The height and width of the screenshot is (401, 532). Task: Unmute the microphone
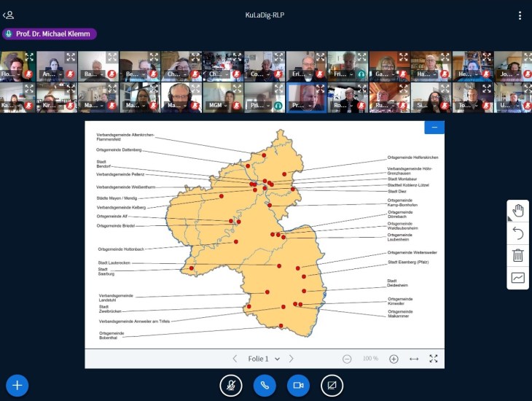click(231, 385)
